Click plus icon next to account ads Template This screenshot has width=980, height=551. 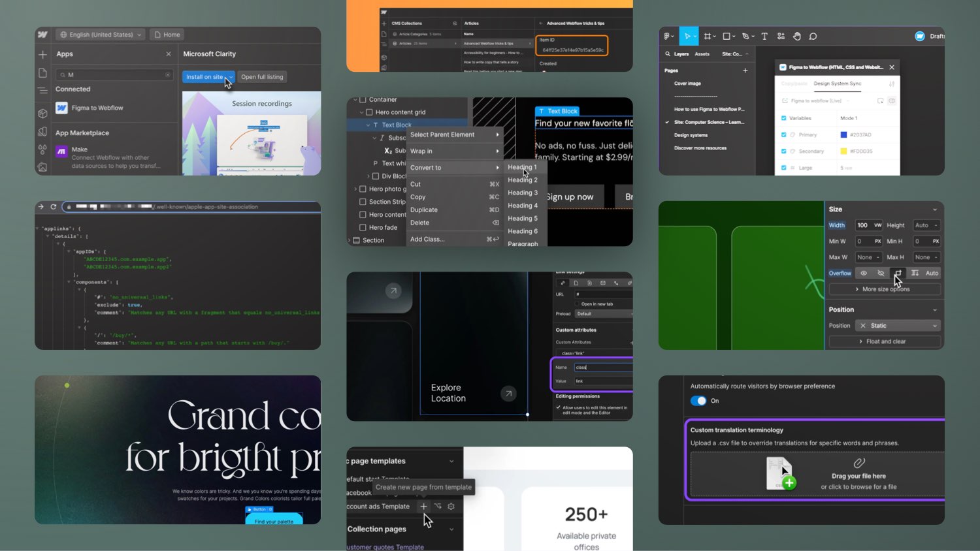point(423,506)
